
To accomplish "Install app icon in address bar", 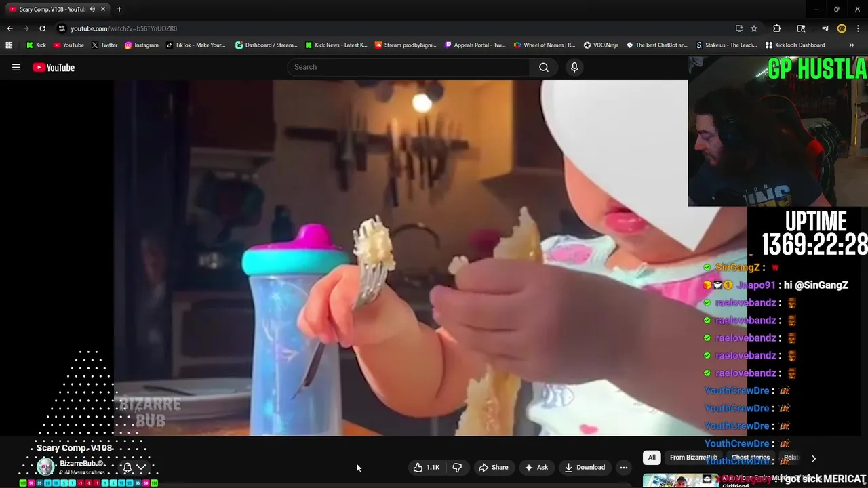I will pyautogui.click(x=739, y=28).
